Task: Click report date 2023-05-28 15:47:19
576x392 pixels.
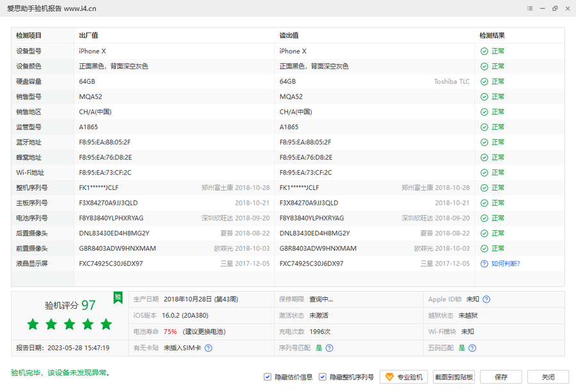Action: tap(78, 348)
